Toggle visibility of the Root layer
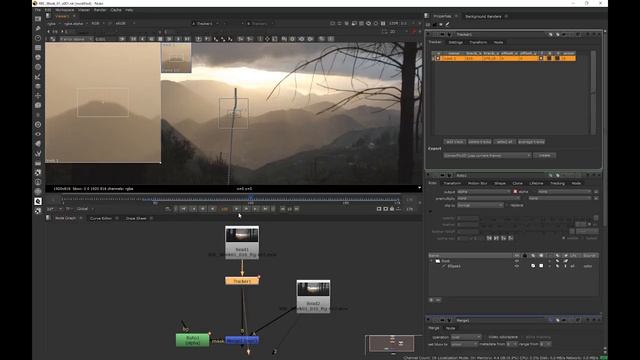Screen dimensions: 640x360 516,261
